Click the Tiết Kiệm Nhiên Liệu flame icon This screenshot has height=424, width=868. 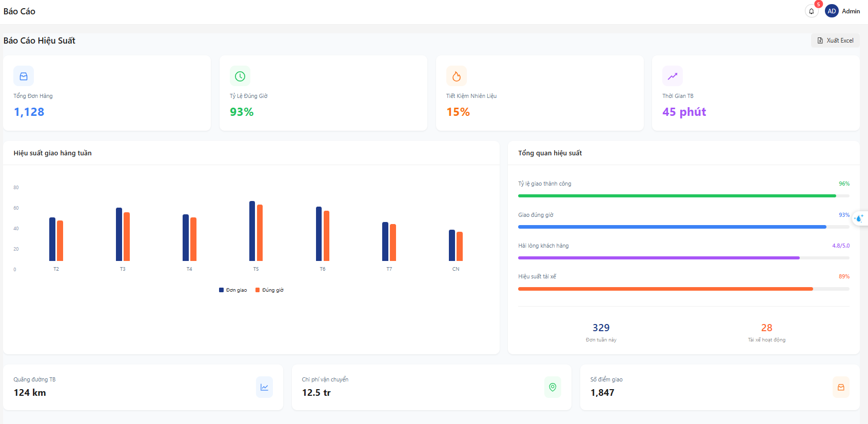click(x=456, y=76)
